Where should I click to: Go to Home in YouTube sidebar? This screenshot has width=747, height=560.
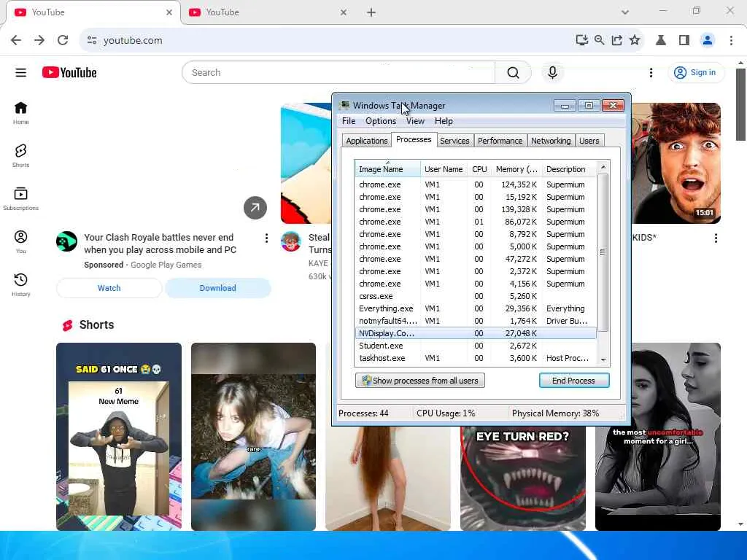coord(20,113)
